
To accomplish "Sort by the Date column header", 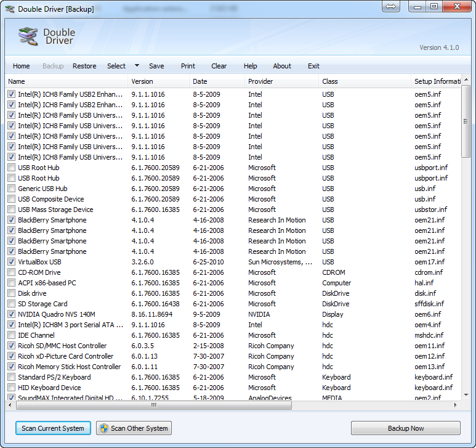I will click(217, 81).
